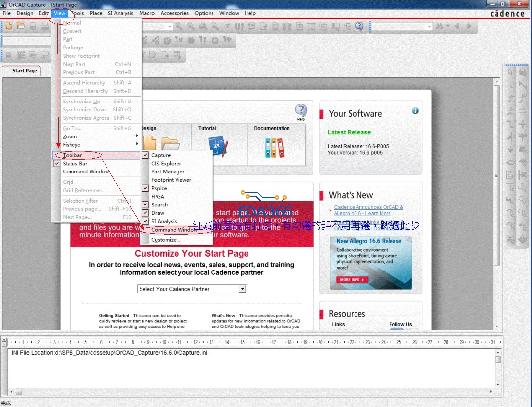Image resolution: width=532 pixels, height=407 pixels.
Task: Toggle Draw toolbar checkbox
Action: 145,213
